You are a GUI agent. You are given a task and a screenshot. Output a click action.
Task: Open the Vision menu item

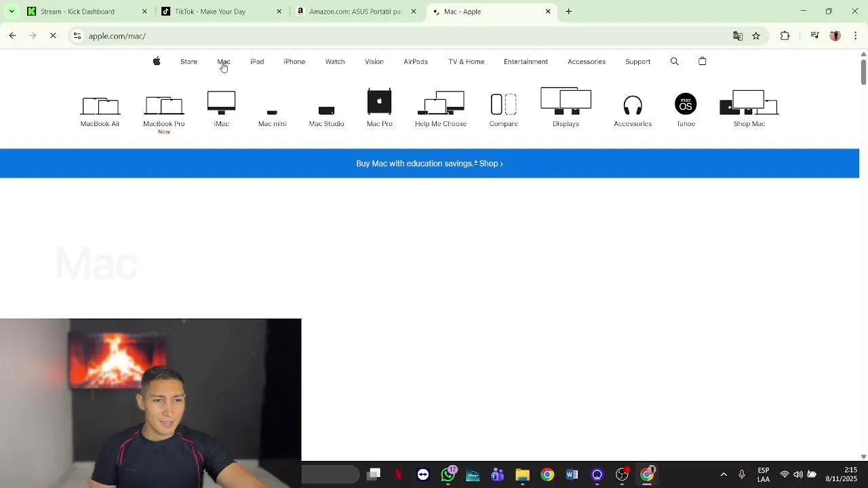pos(374,62)
